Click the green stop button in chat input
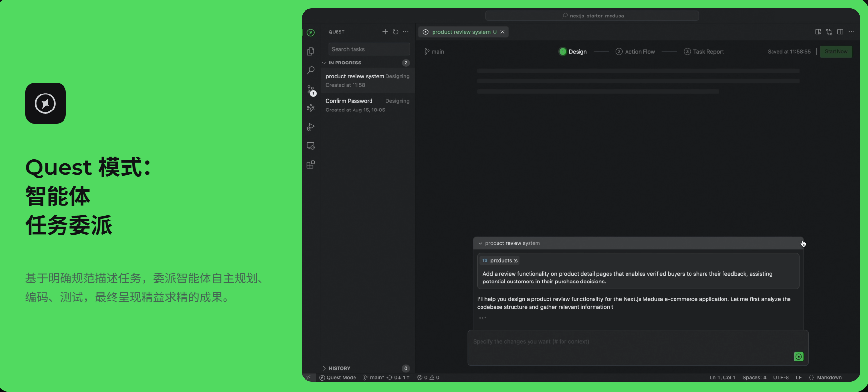868x392 pixels. pyautogui.click(x=799, y=357)
